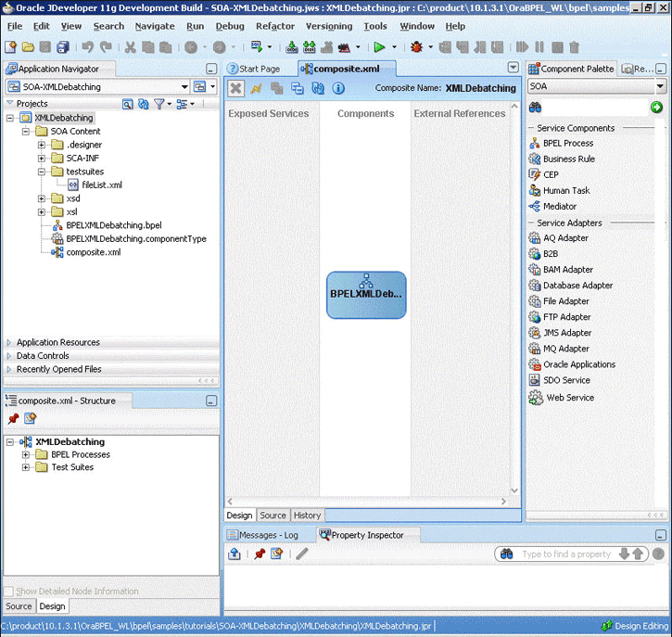This screenshot has width=672, height=637.
Task: Click the green Run toolbar icon
Action: point(379,47)
